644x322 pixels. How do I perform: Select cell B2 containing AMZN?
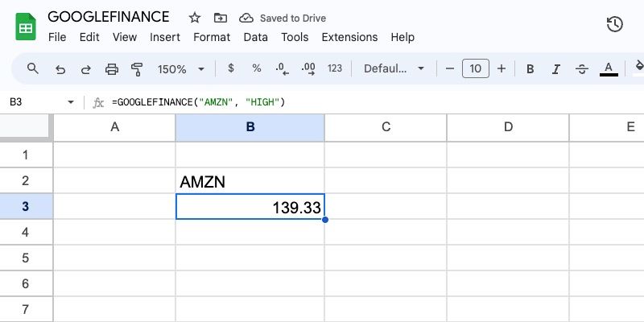click(x=250, y=181)
